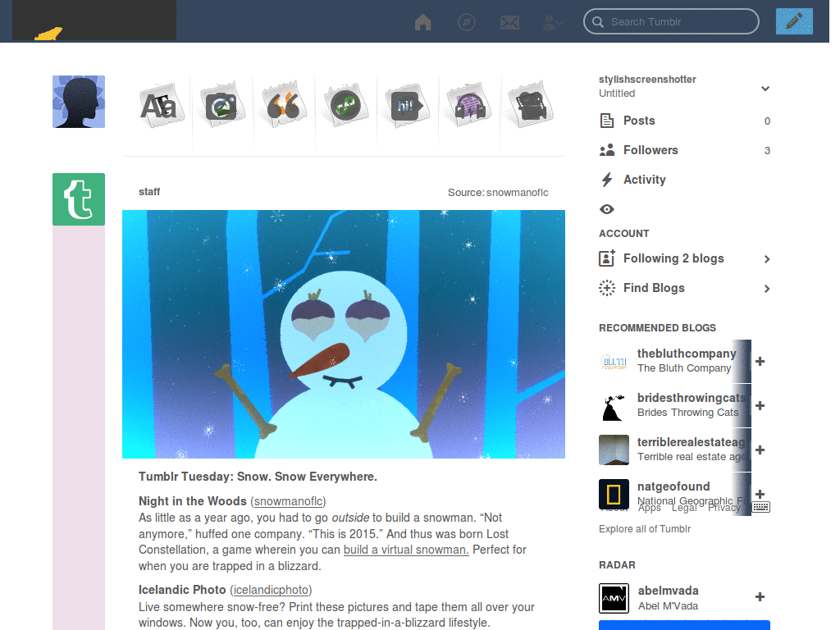Open the snowman animation image
The height and width of the screenshot is (630, 840).
coord(344,335)
